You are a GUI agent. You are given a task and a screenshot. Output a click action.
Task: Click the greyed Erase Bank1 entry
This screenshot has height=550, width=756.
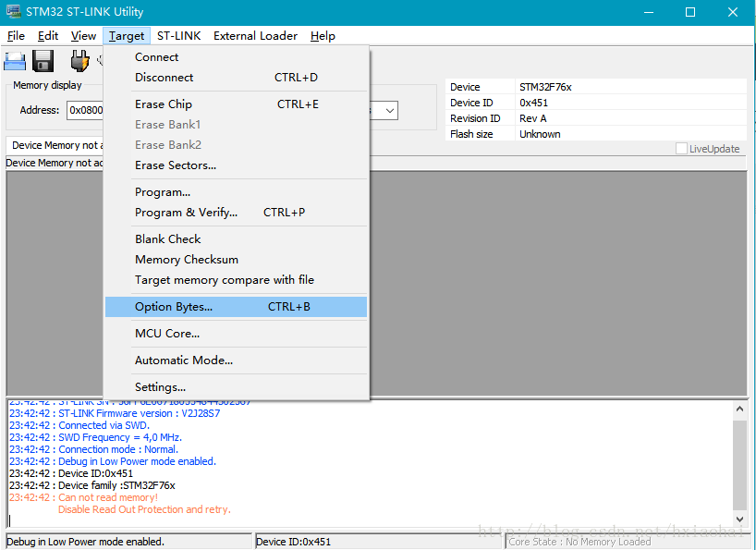tap(237, 125)
